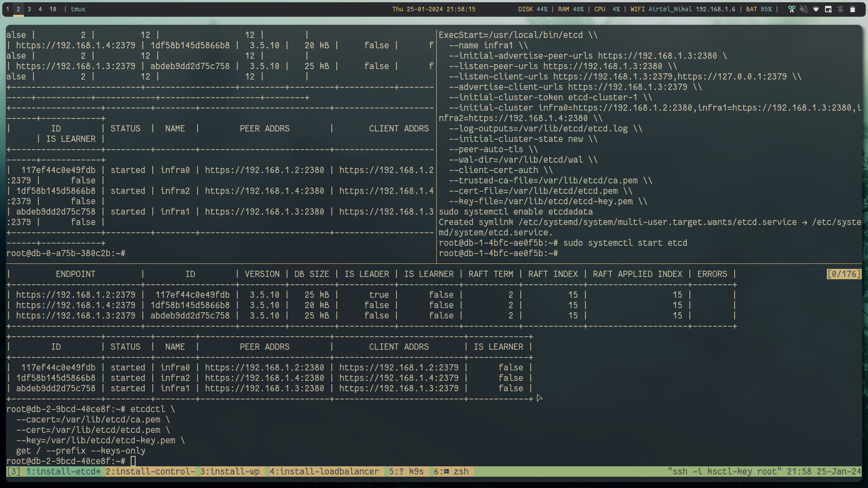
Task: Click the RAFT TERM column header
Action: tap(491, 274)
